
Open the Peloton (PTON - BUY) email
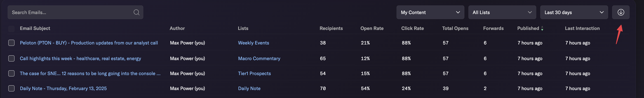(89, 43)
